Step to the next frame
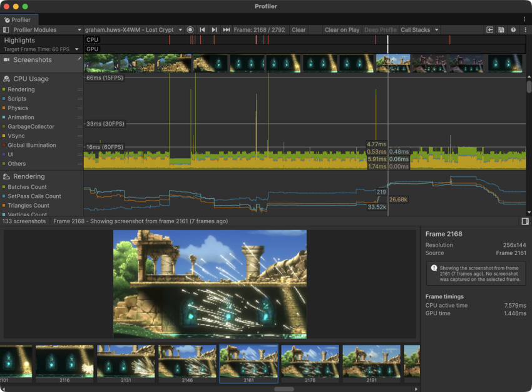This screenshot has width=532, height=392. point(214,30)
